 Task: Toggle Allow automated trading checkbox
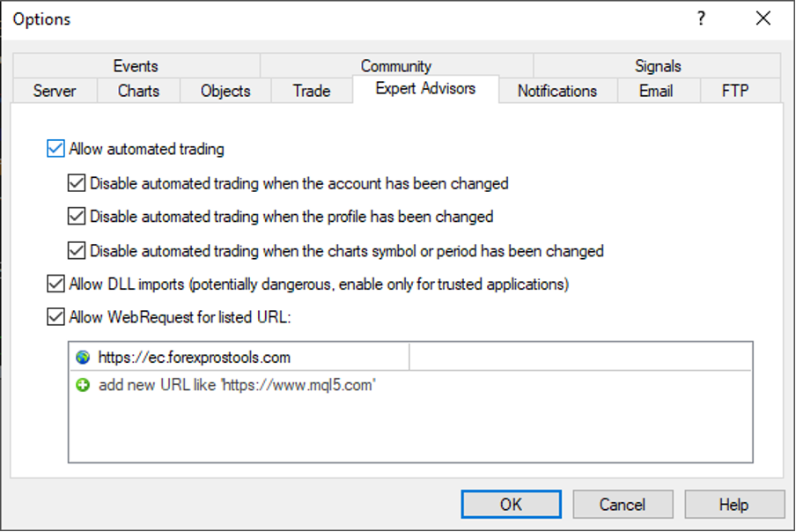tap(55, 149)
